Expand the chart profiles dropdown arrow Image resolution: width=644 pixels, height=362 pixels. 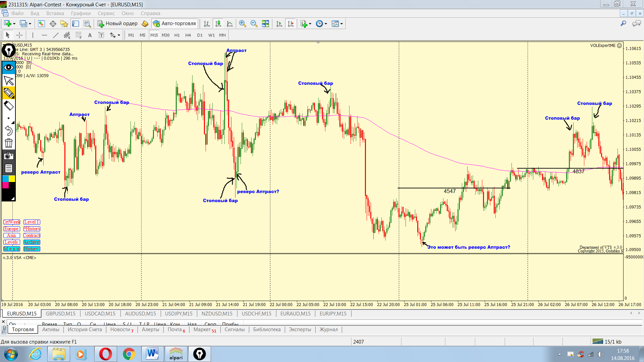point(30,24)
